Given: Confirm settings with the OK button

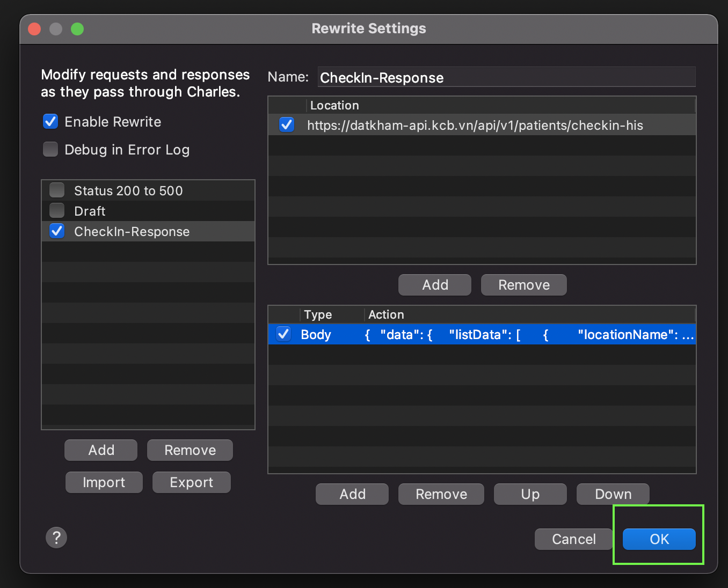Looking at the screenshot, I should coord(659,539).
